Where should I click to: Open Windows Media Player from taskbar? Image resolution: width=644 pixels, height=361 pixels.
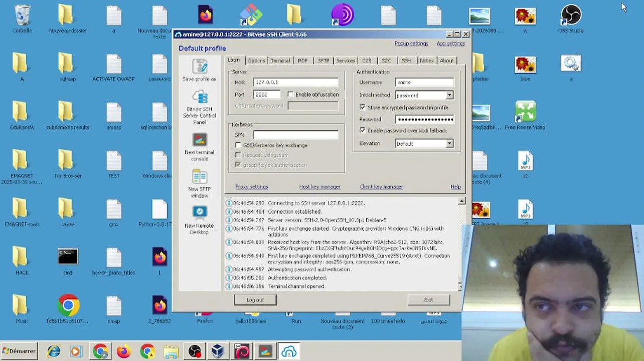click(76, 351)
